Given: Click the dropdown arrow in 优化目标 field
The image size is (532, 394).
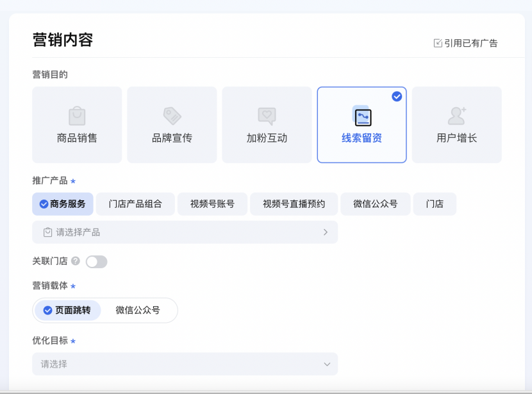Looking at the screenshot, I should (327, 364).
